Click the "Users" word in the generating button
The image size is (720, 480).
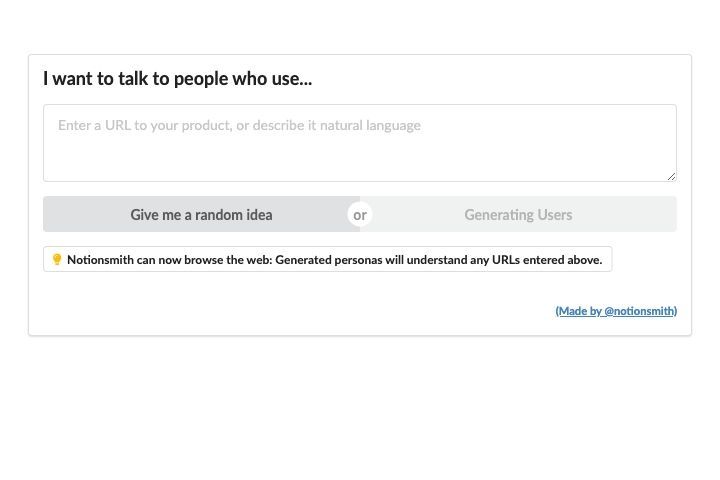(555, 215)
